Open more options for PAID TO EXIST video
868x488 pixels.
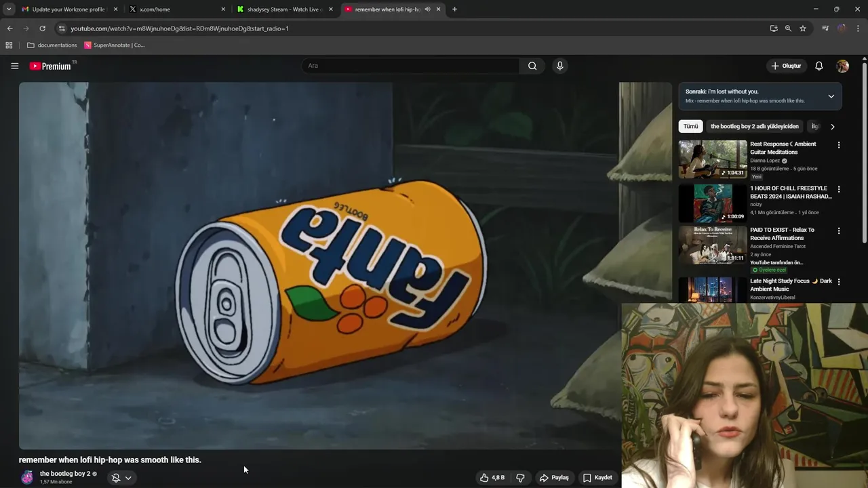839,230
